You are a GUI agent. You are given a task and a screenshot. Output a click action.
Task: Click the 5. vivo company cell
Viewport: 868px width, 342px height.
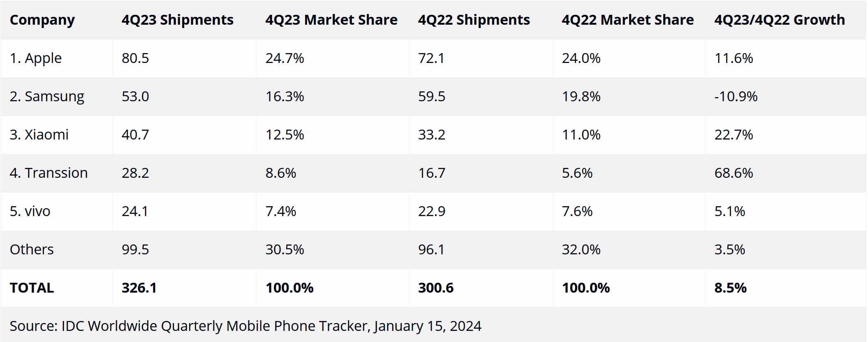[x=30, y=211]
